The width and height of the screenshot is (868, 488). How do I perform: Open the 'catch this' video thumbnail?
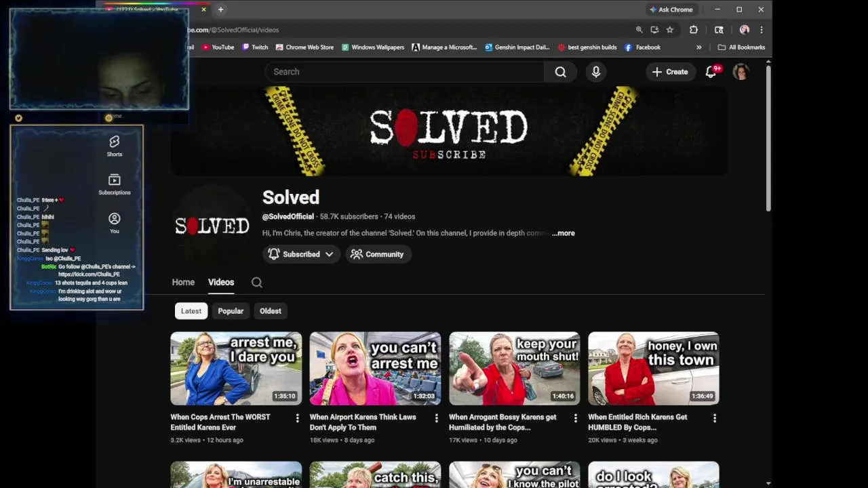coord(375,474)
